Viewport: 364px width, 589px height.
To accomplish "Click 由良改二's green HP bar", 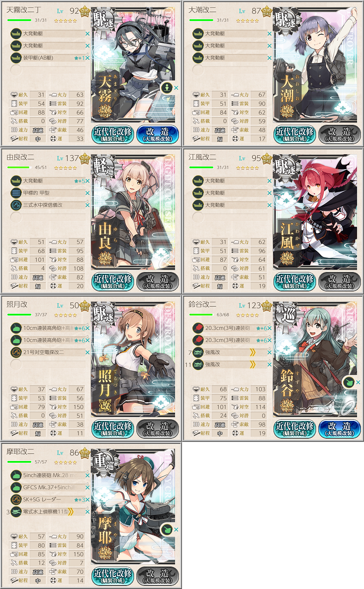I will [18, 168].
